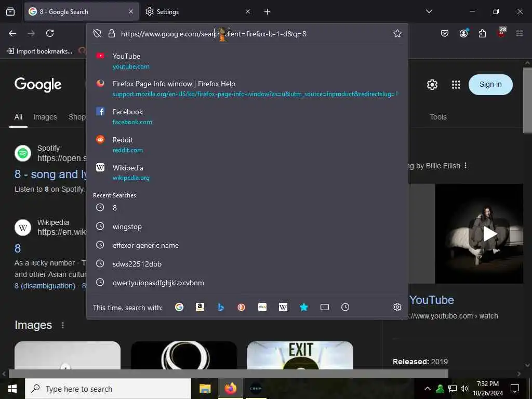Open the Tools search option
Viewport: 532px width, 399px height.
tap(438, 117)
